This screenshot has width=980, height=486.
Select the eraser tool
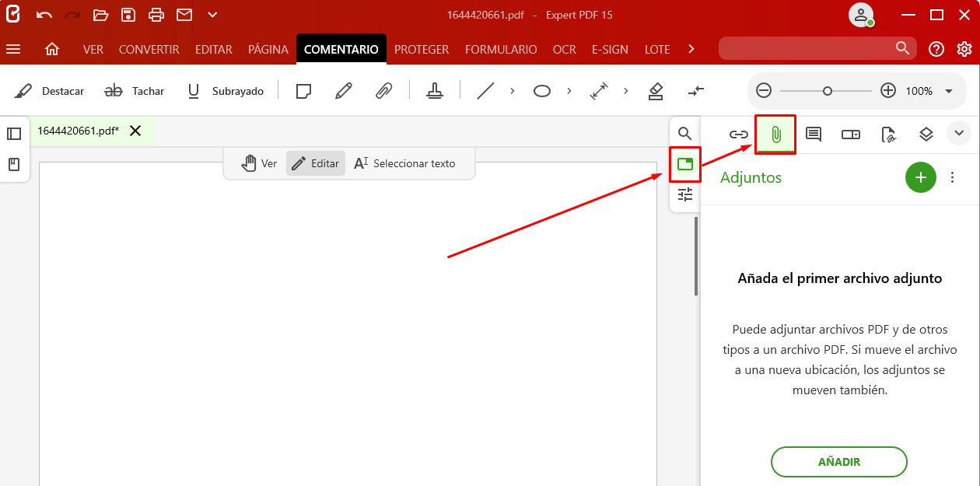(x=656, y=91)
